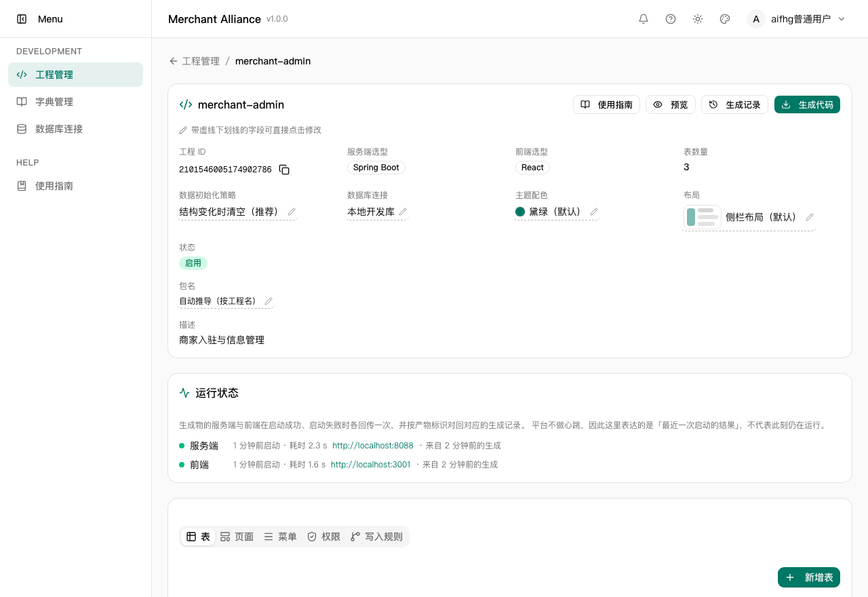The width and height of the screenshot is (868, 597).
Task: Open the aifhg普通用户 account dropdown
Action: click(797, 19)
